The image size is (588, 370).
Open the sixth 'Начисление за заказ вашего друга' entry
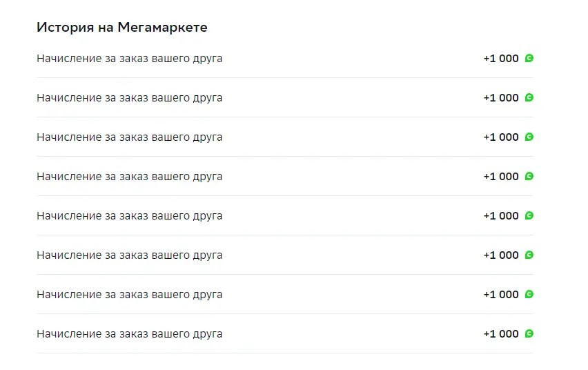[x=285, y=255]
